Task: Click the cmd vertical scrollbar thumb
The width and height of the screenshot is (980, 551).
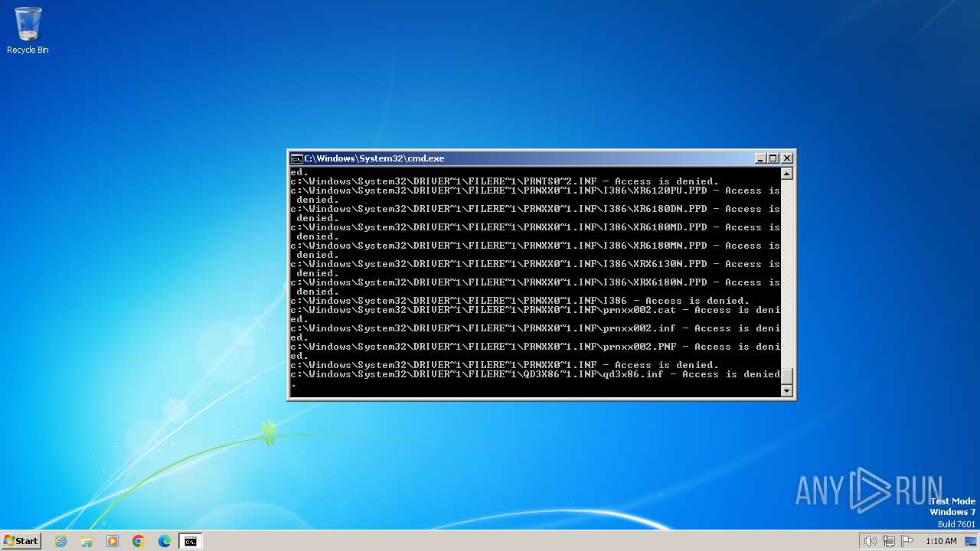Action: (786, 377)
